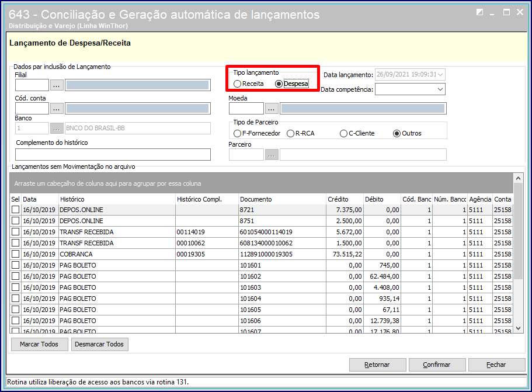Open Cód. conta lookup ellipsis button
Image resolution: width=532 pixels, height=392 pixels.
(56, 109)
